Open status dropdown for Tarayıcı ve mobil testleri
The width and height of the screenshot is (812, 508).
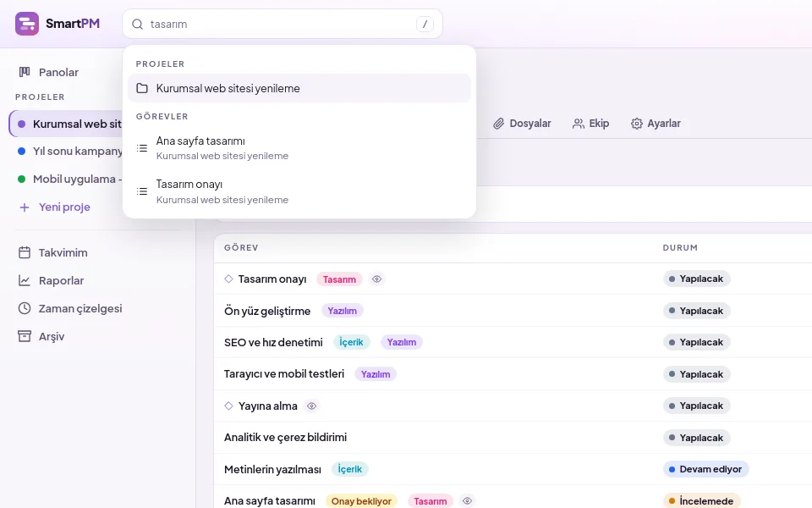tap(696, 374)
